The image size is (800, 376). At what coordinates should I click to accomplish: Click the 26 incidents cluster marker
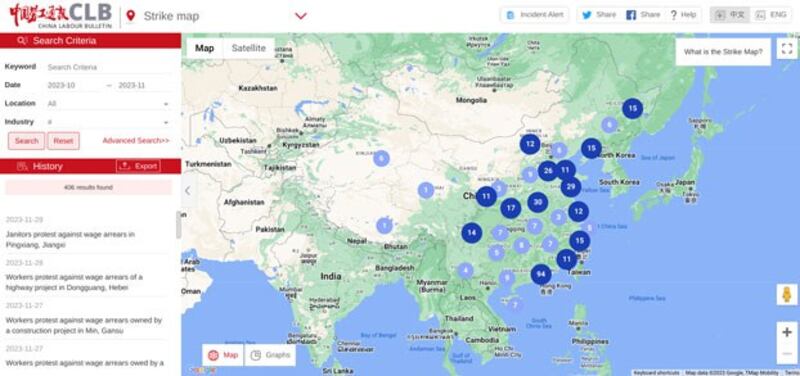tap(548, 171)
